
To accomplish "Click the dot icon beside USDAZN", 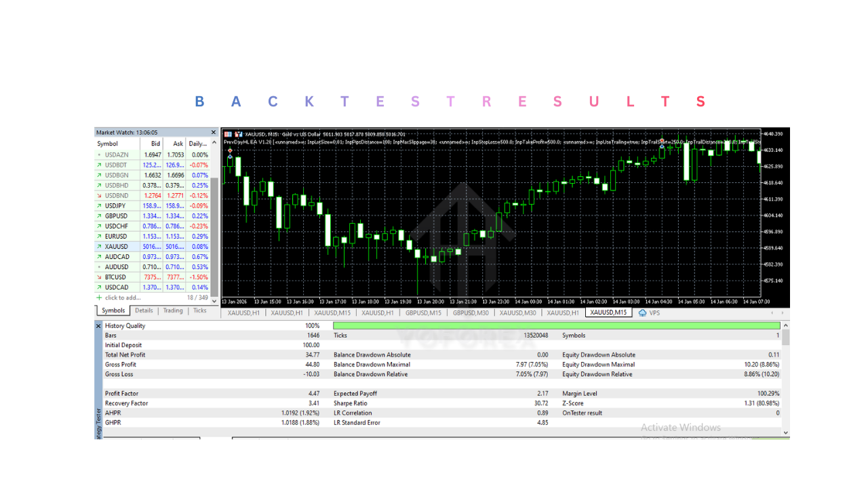I will click(x=99, y=155).
